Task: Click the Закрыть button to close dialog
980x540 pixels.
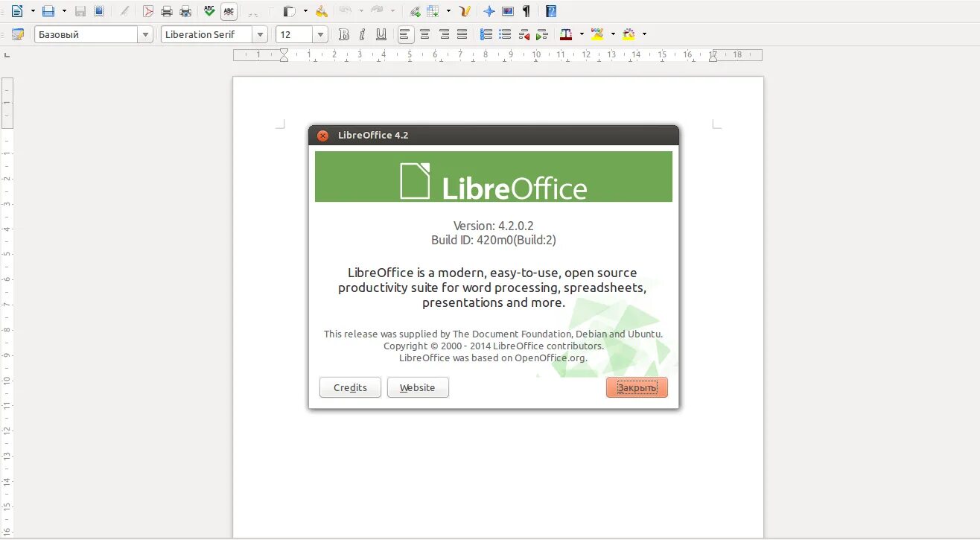Action: [x=637, y=387]
